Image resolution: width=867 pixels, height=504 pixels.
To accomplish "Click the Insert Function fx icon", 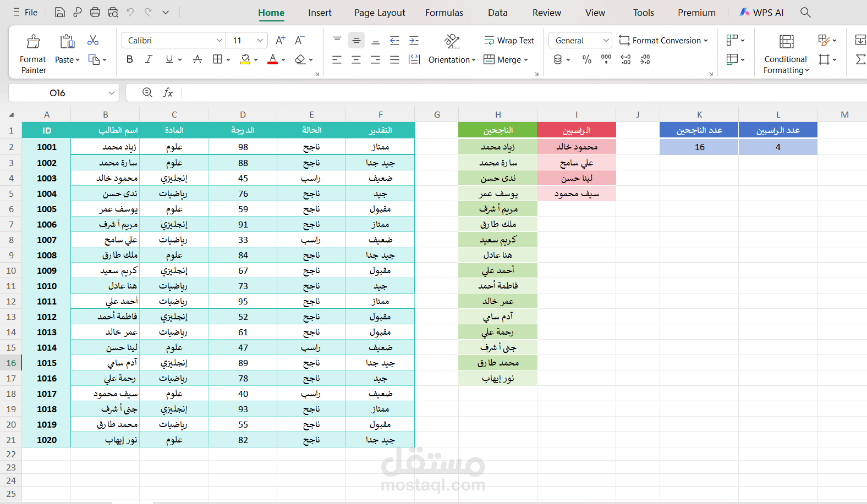I will pyautogui.click(x=168, y=93).
